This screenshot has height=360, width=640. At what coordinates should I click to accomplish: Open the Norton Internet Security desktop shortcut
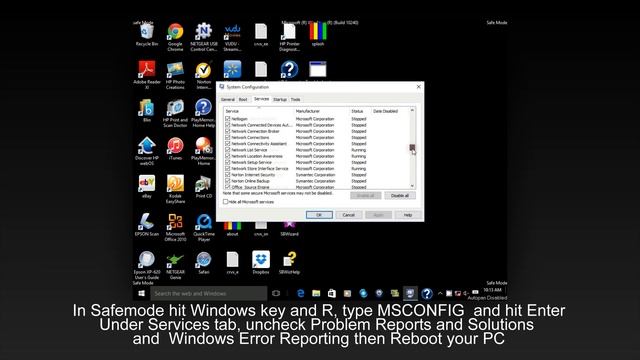tap(204, 75)
